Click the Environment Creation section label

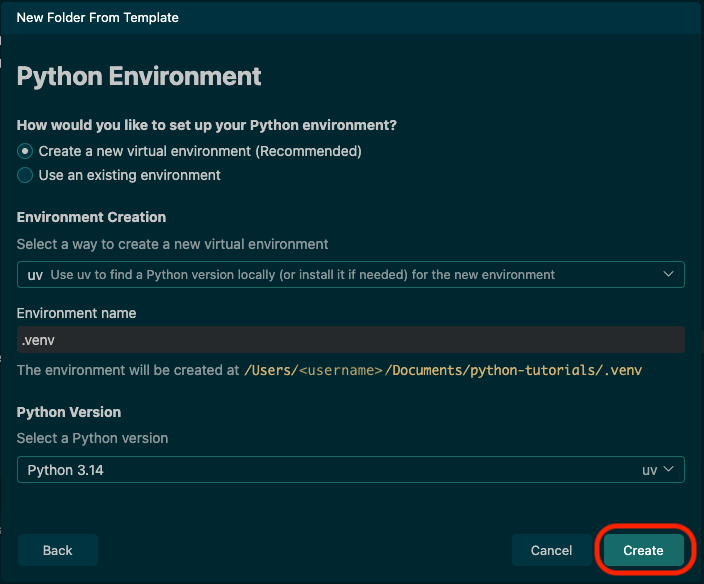pos(91,217)
